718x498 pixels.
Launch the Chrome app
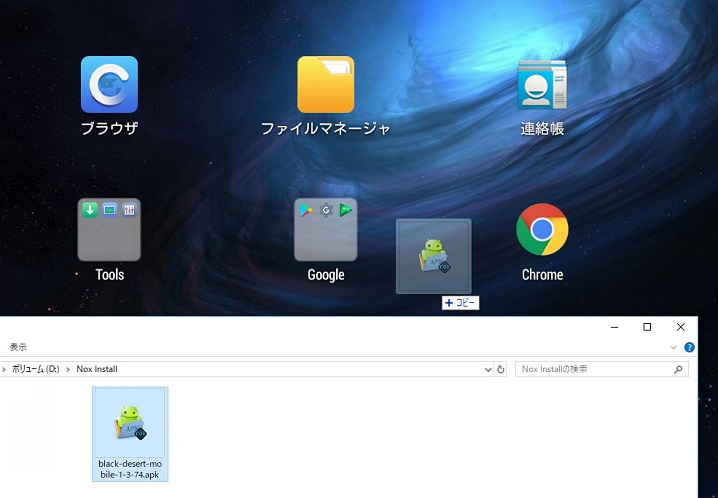(x=542, y=230)
